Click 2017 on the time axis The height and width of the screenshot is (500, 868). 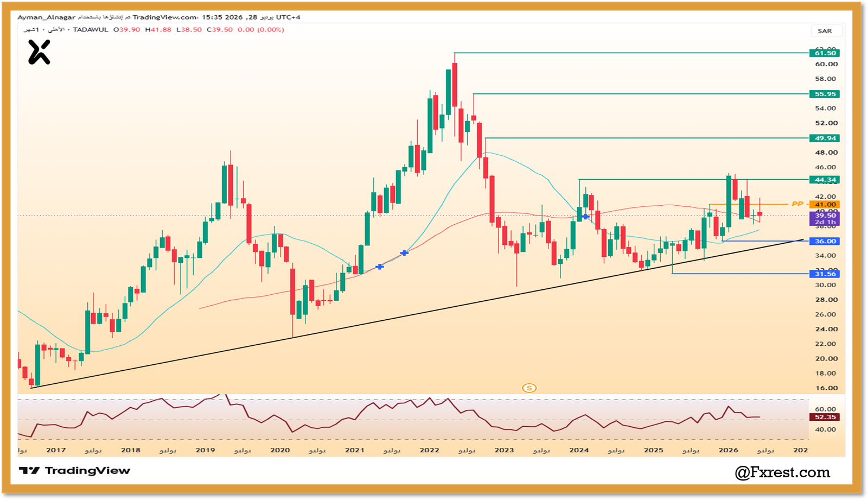[56, 450]
